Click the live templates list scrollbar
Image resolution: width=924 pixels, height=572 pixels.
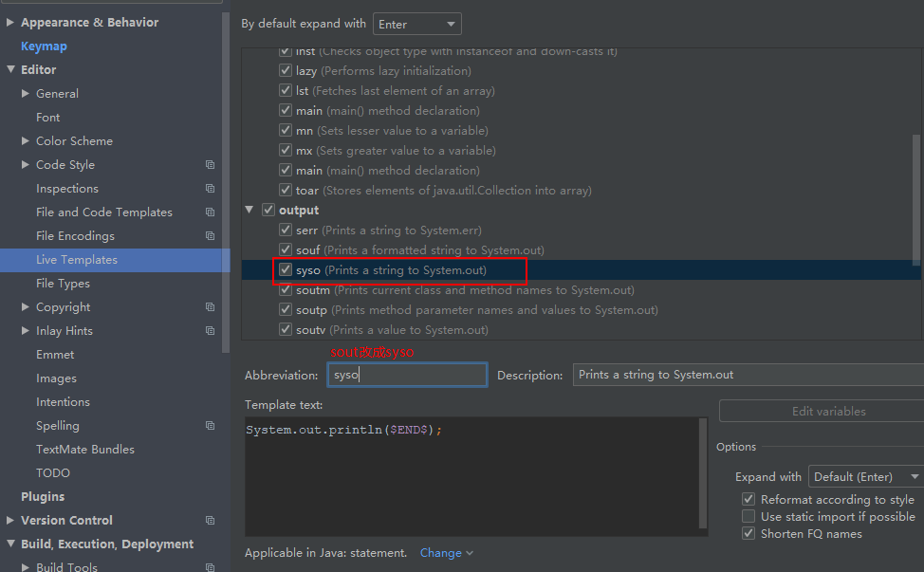(916, 200)
